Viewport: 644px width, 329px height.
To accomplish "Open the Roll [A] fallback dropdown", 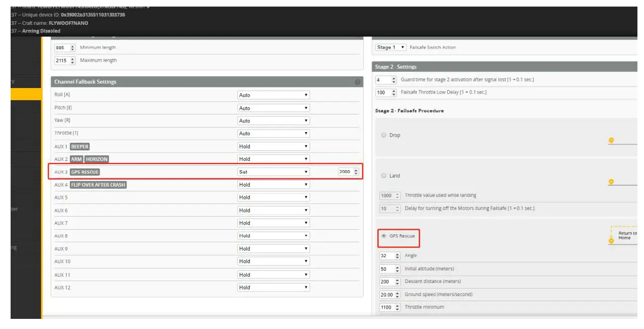I will (273, 95).
